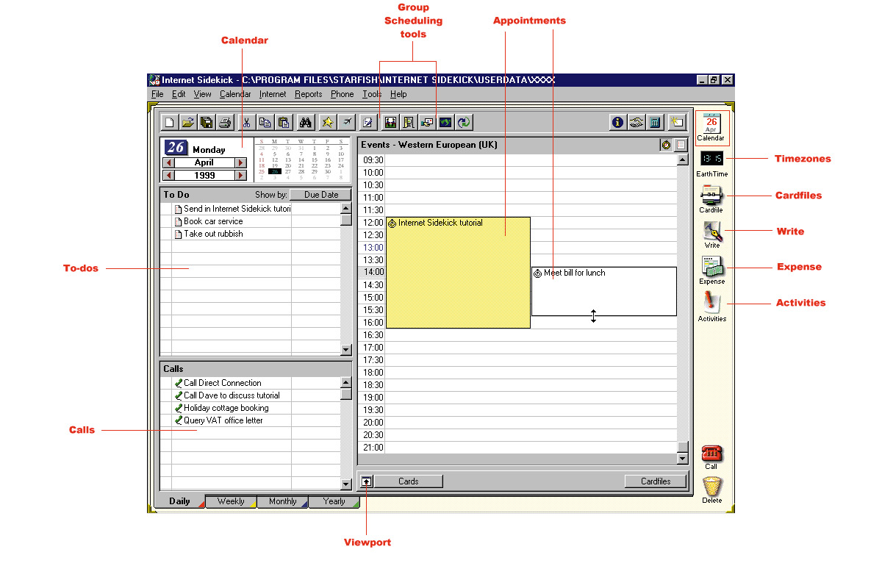This screenshot has height=588, width=882.
Task: Open the Cardfile module in sidebar
Action: point(711,196)
